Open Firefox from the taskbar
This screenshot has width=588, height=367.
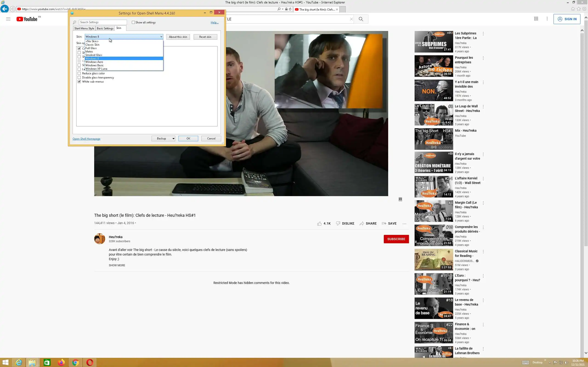61,362
